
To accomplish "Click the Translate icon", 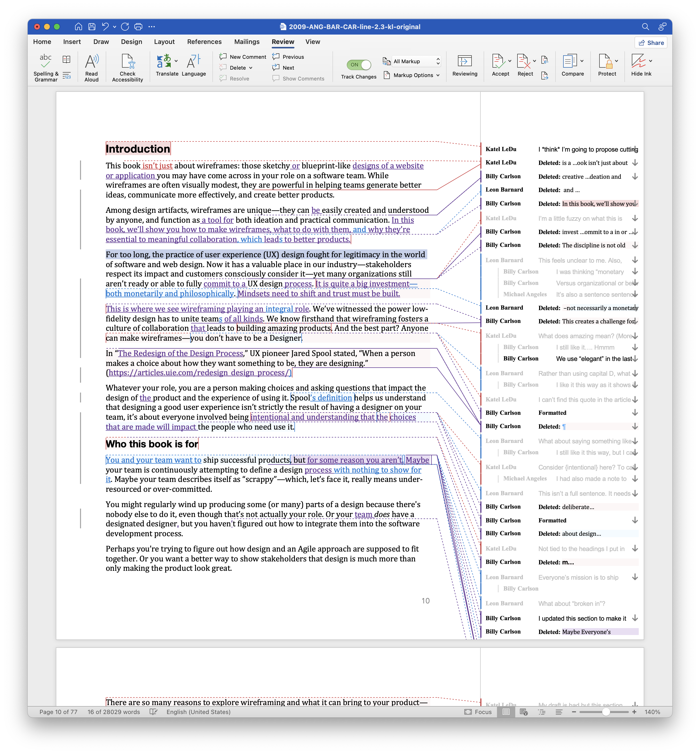I will [165, 61].
